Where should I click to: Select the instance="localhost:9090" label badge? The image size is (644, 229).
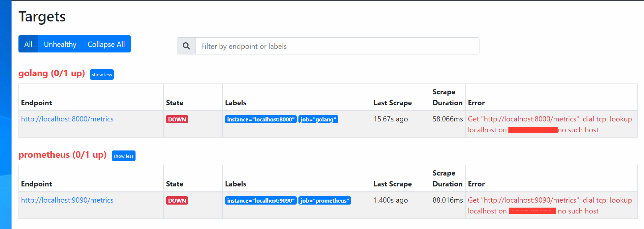click(261, 200)
